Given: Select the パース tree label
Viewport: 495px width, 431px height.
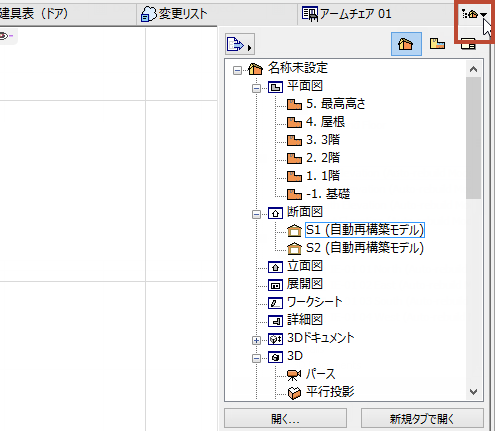Looking at the screenshot, I should click(x=321, y=374).
